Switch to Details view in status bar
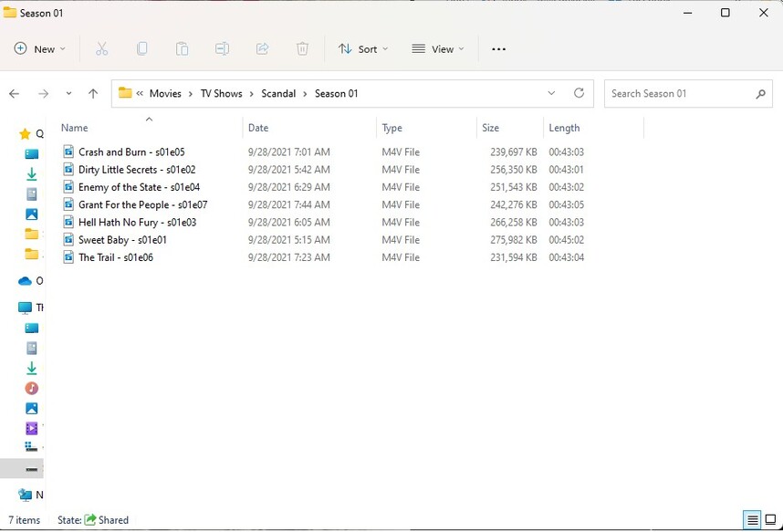Viewport: 783px width, 532px height. pos(753,520)
